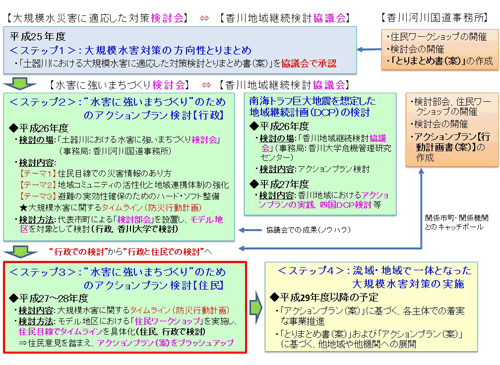The width and height of the screenshot is (500, 365).
Task: Click blue arrow pointing to the Step 1 box
Action: click(369, 50)
